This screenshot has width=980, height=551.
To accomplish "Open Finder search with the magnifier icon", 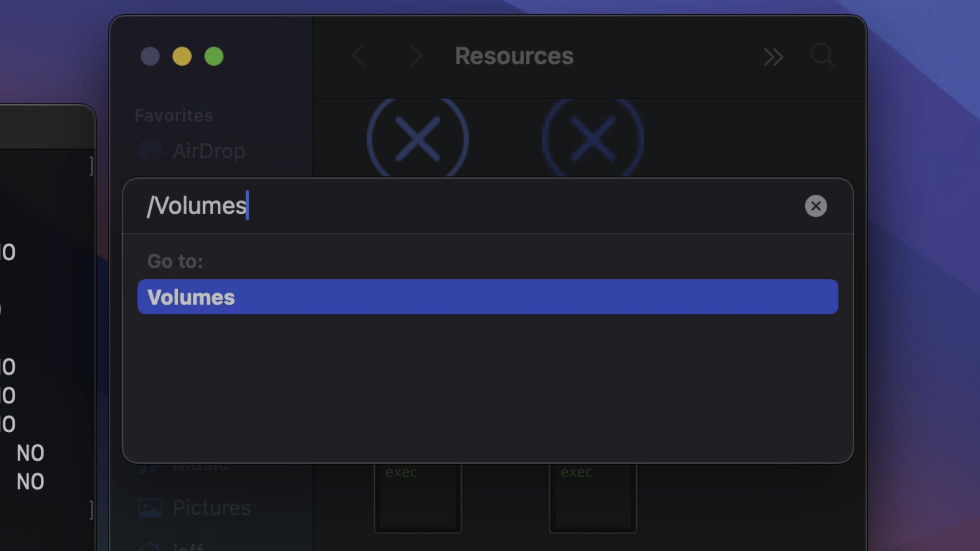I will pos(823,56).
